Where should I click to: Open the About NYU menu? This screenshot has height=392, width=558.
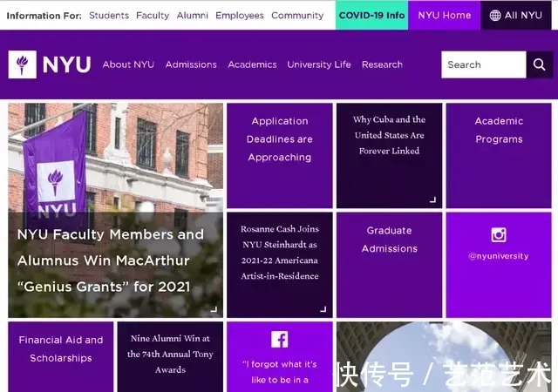coord(128,64)
